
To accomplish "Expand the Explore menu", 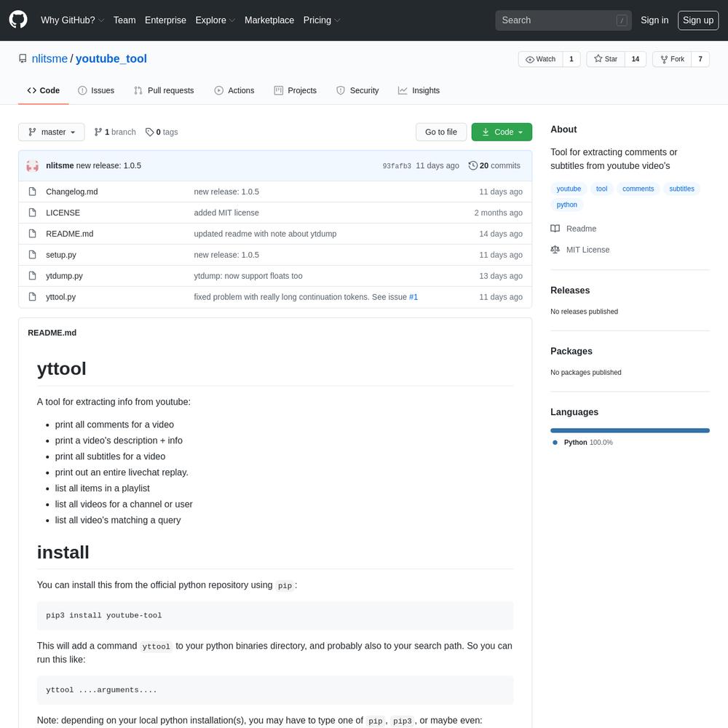I will click(215, 20).
